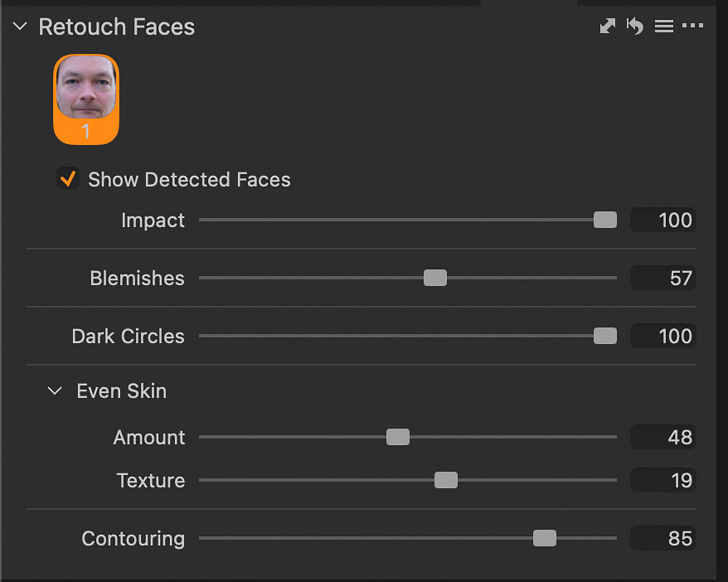Click the Impact value field
This screenshot has height=582, width=728.
pos(663,220)
